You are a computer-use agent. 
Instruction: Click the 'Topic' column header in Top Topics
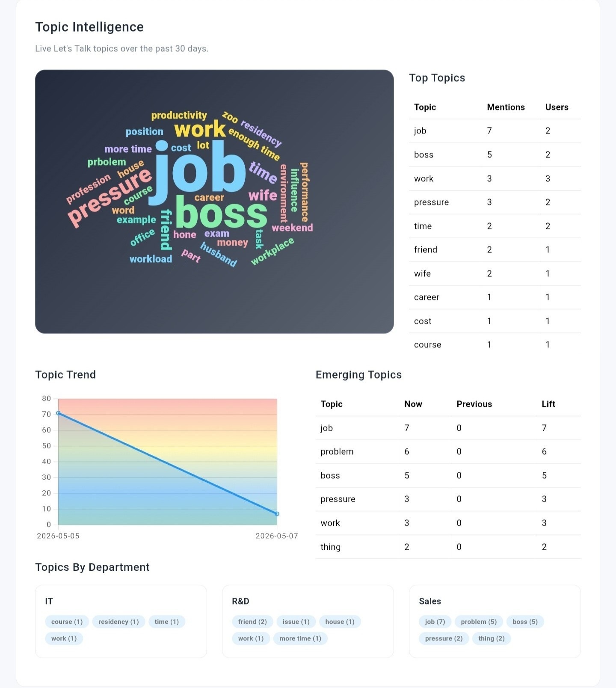[x=425, y=107]
